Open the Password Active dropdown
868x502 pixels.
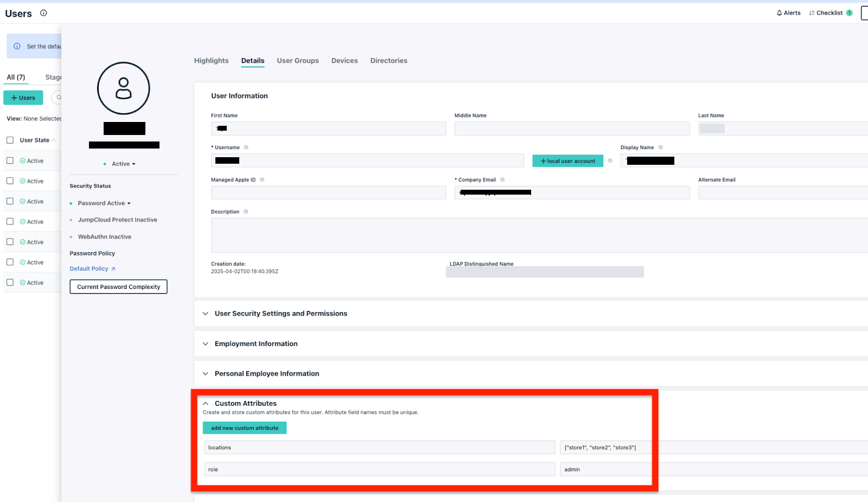tap(104, 203)
